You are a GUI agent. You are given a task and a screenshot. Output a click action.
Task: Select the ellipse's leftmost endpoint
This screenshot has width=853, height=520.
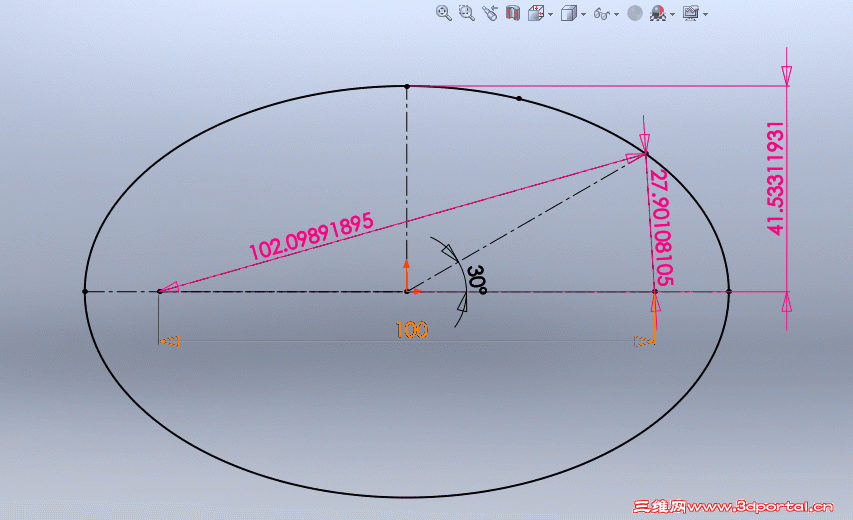85,292
